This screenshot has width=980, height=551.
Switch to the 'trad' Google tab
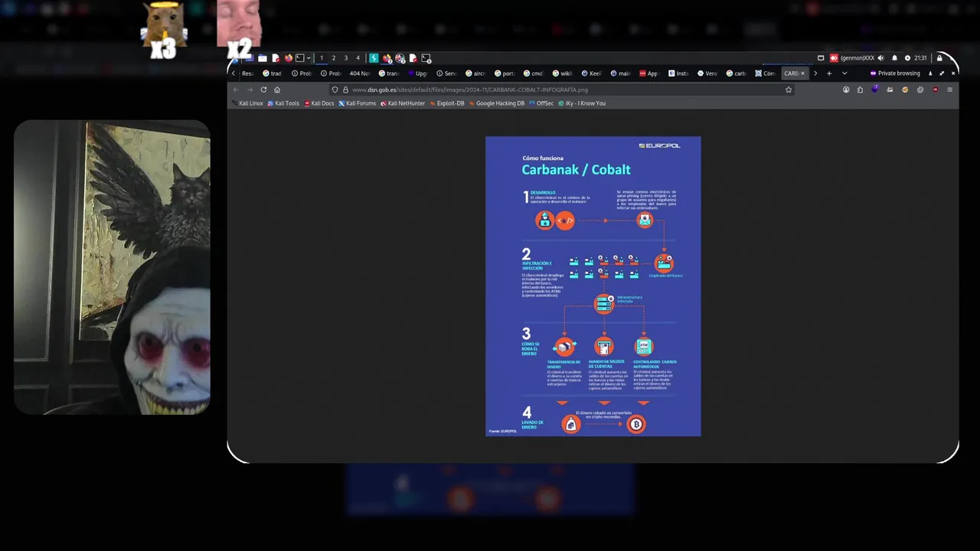[x=272, y=73]
